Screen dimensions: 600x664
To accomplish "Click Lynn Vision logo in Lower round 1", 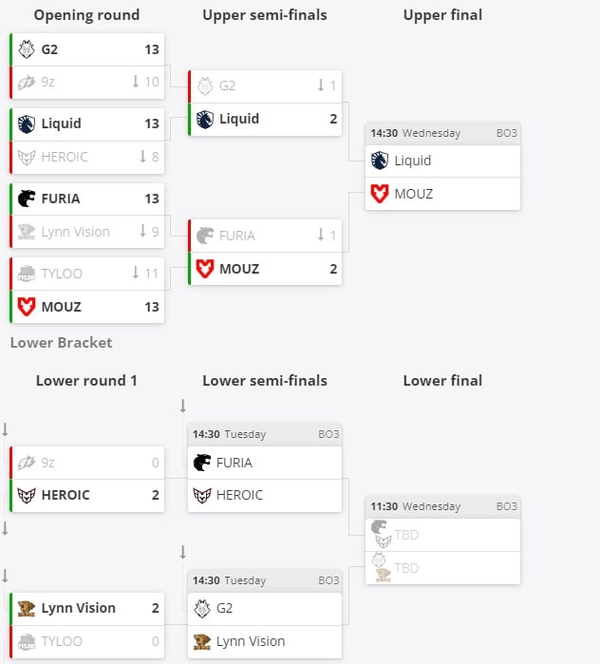I will click(x=27, y=608).
